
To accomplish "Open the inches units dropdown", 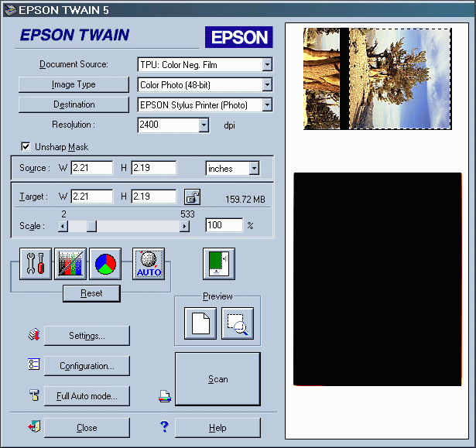I will (254, 168).
